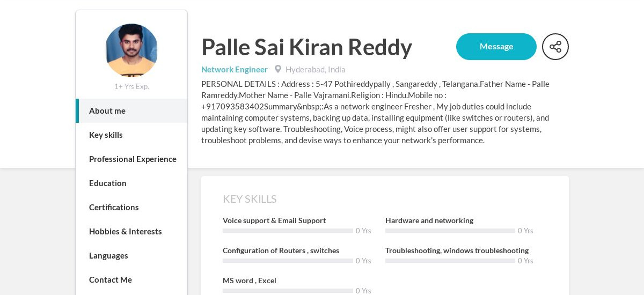Viewport: 644px width, 295px height.
Task: Click MS word, Excel skill bar
Action: [x=288, y=291]
